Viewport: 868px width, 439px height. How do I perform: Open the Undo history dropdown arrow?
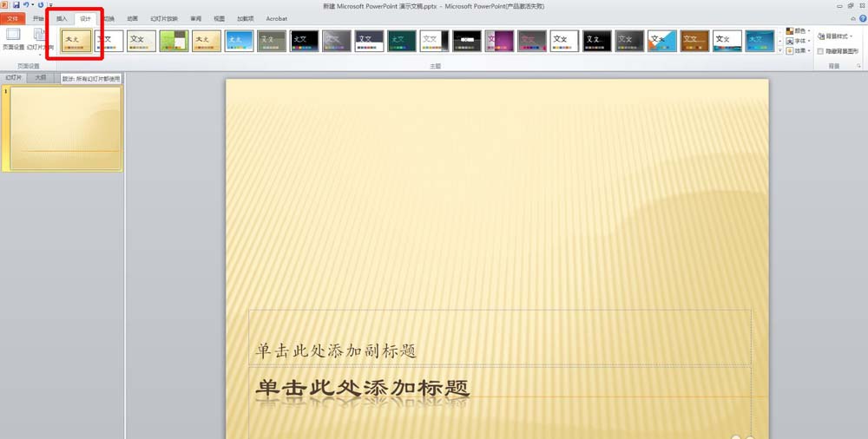(x=32, y=5)
